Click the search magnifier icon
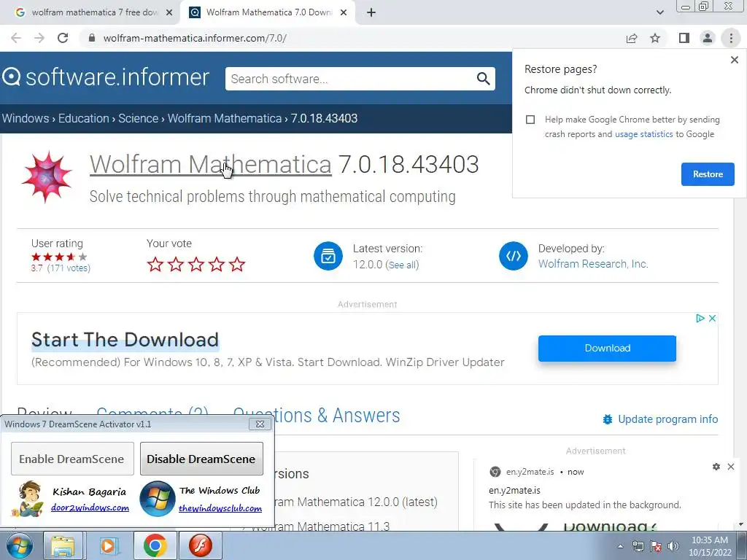The height and width of the screenshot is (560, 747). point(483,79)
